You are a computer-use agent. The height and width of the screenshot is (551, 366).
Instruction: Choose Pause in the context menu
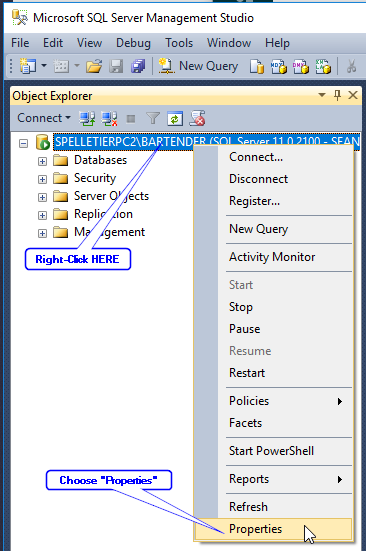(x=273, y=329)
